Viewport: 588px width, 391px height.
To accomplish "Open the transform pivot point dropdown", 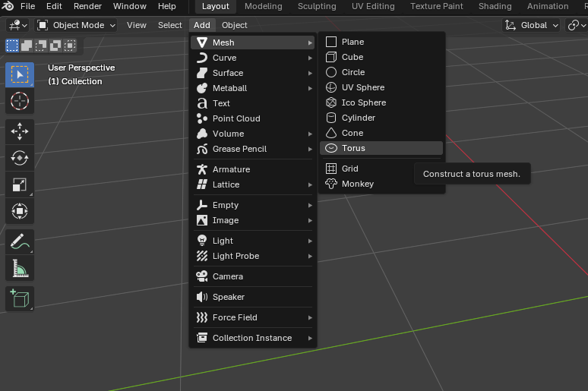I will tap(577, 25).
